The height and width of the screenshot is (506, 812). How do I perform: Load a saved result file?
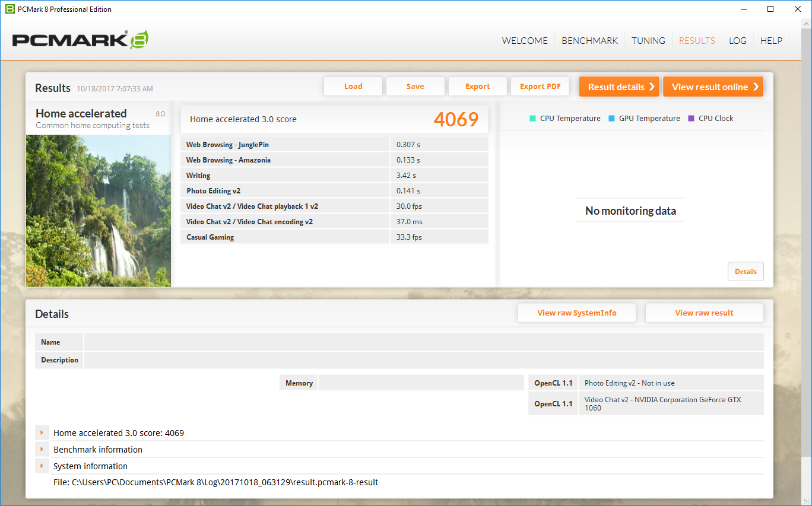point(353,87)
